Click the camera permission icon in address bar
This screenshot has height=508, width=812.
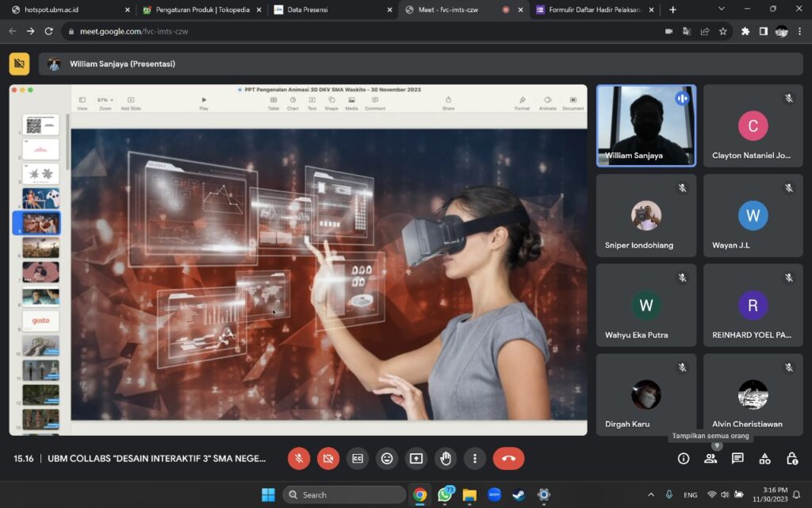click(x=668, y=32)
